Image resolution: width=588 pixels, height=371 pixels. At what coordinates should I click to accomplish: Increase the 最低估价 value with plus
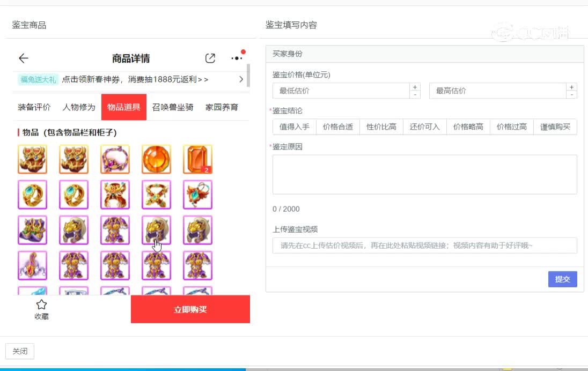[x=415, y=87]
